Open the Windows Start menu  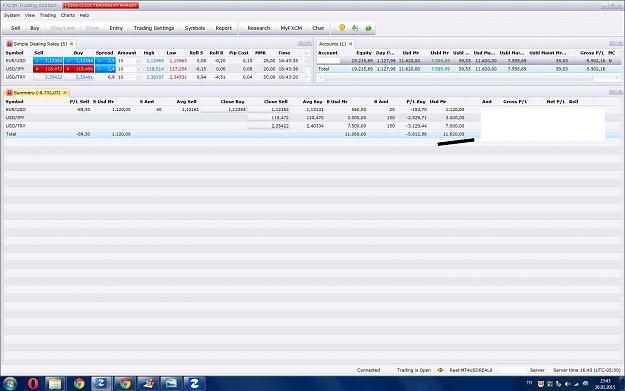[x=9, y=383]
